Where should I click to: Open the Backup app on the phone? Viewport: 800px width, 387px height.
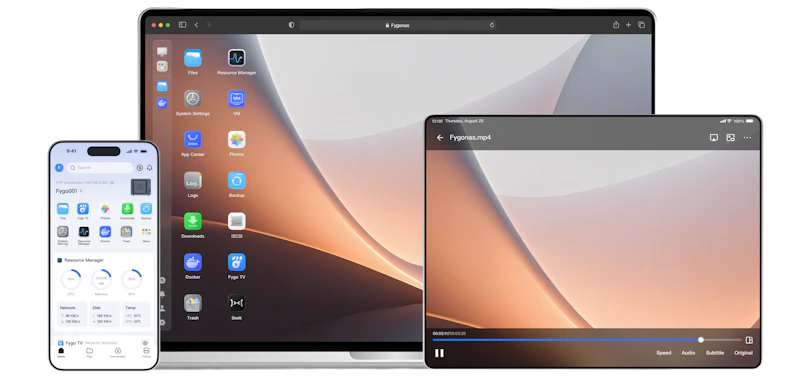(x=146, y=209)
